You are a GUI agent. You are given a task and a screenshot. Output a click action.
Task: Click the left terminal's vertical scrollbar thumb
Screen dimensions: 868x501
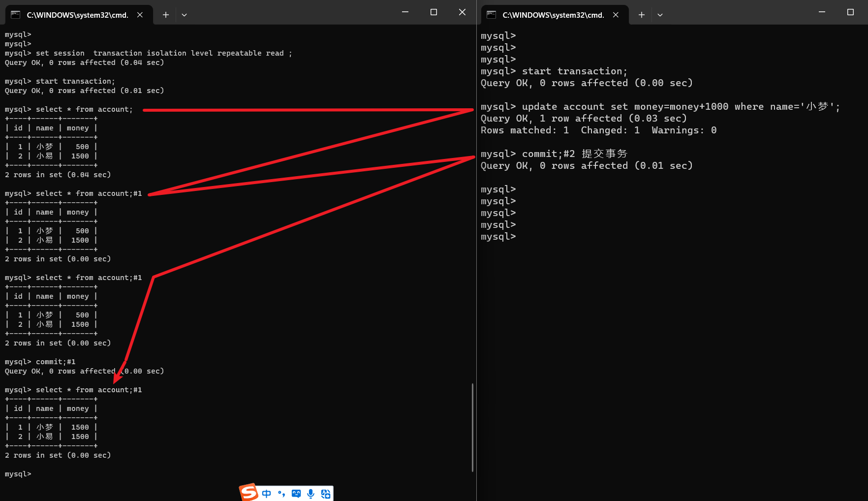click(x=473, y=427)
